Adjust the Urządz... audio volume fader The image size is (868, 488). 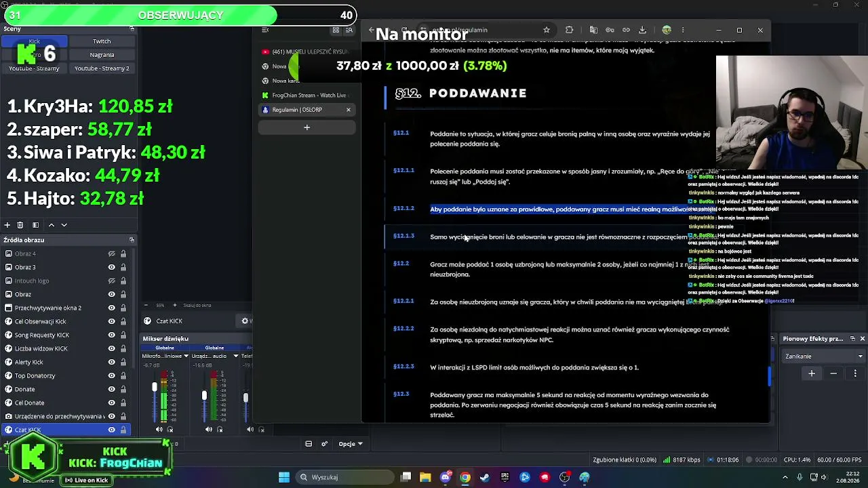tap(204, 395)
